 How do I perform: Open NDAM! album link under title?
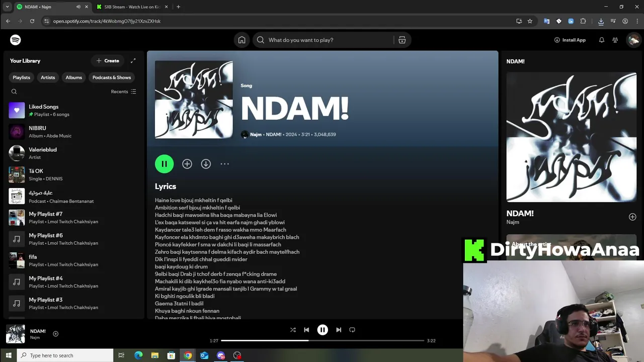[274, 134]
